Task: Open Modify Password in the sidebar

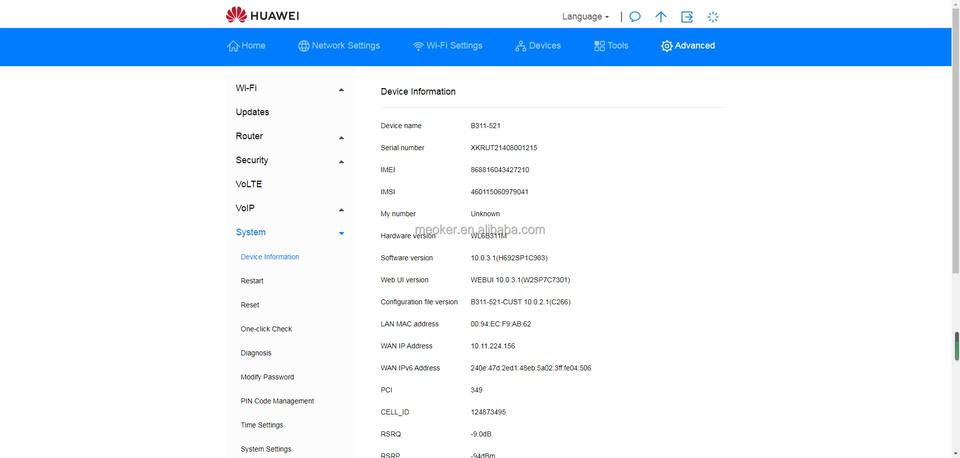Action: 267,377
